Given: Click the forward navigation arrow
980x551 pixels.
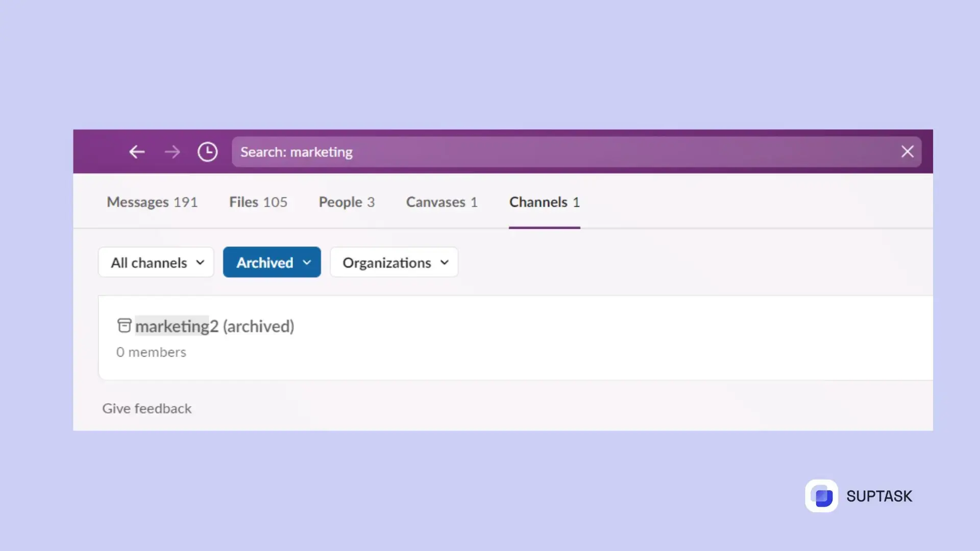Looking at the screenshot, I should tap(173, 152).
